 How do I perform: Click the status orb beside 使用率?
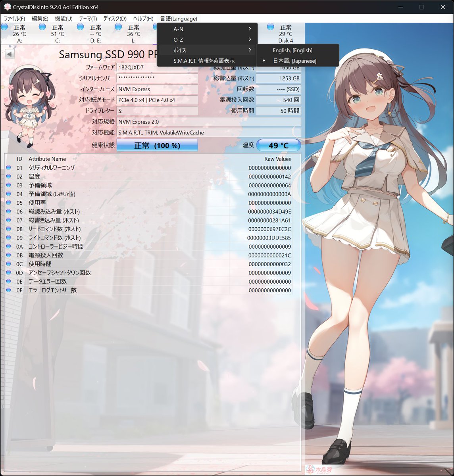(9, 203)
